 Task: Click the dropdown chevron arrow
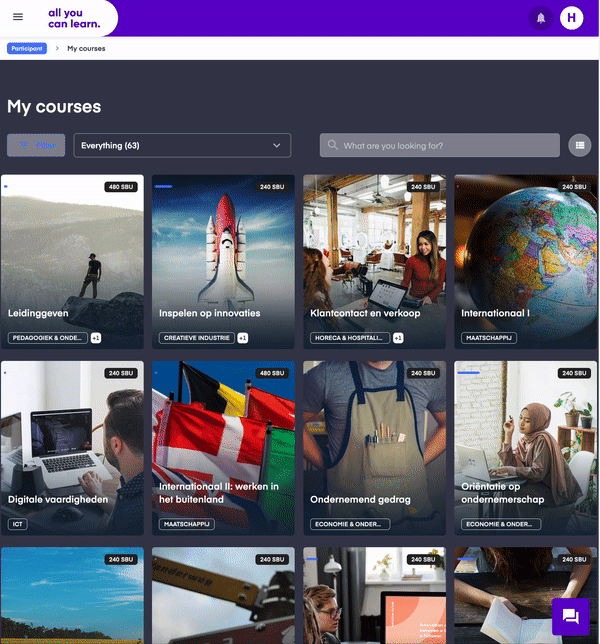pos(277,145)
